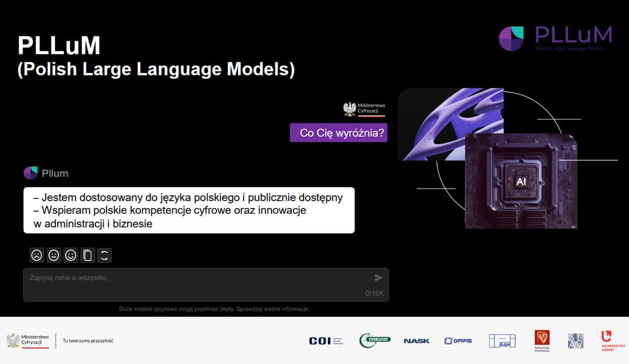
Task: Open the NASK partner logo
Action: tap(416, 341)
